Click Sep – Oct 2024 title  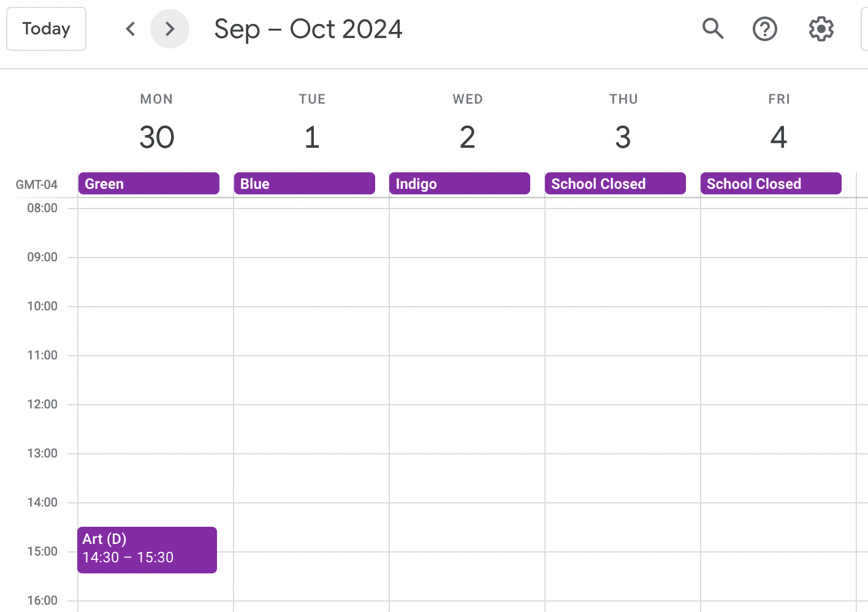[308, 29]
